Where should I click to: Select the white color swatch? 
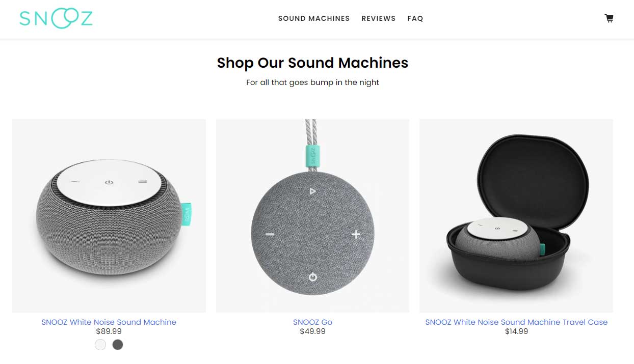100,345
